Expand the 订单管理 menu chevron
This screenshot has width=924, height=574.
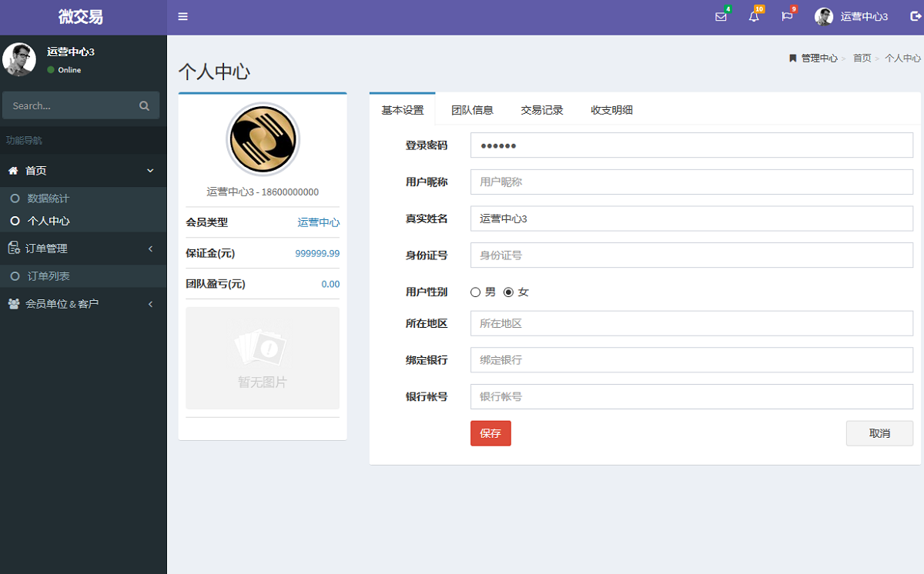151,248
